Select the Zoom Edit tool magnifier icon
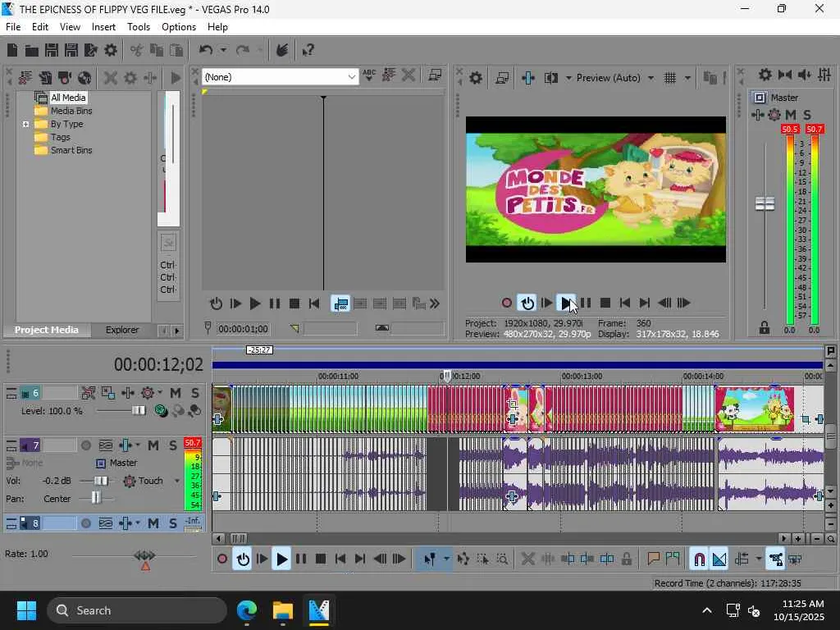The image size is (840, 630). [x=502, y=559]
